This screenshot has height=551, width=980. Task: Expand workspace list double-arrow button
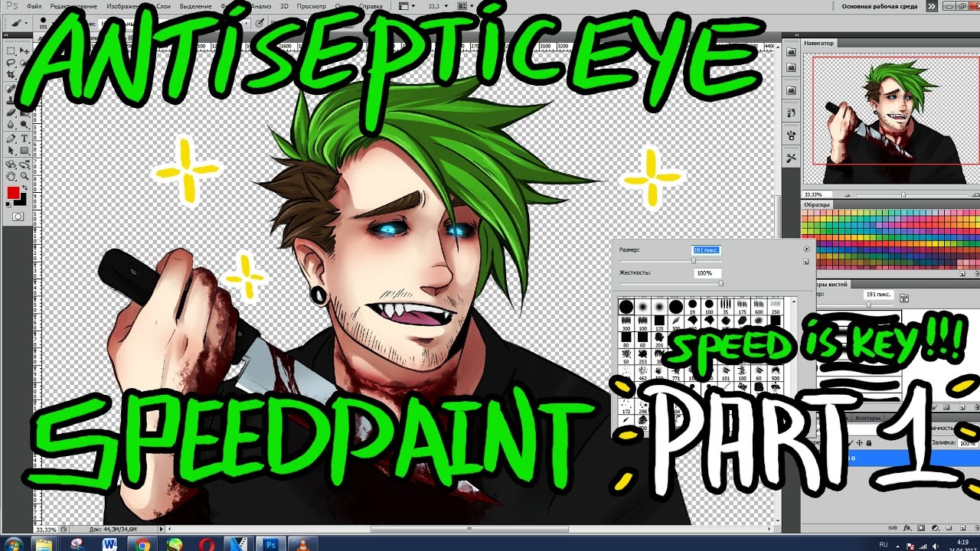tap(931, 5)
